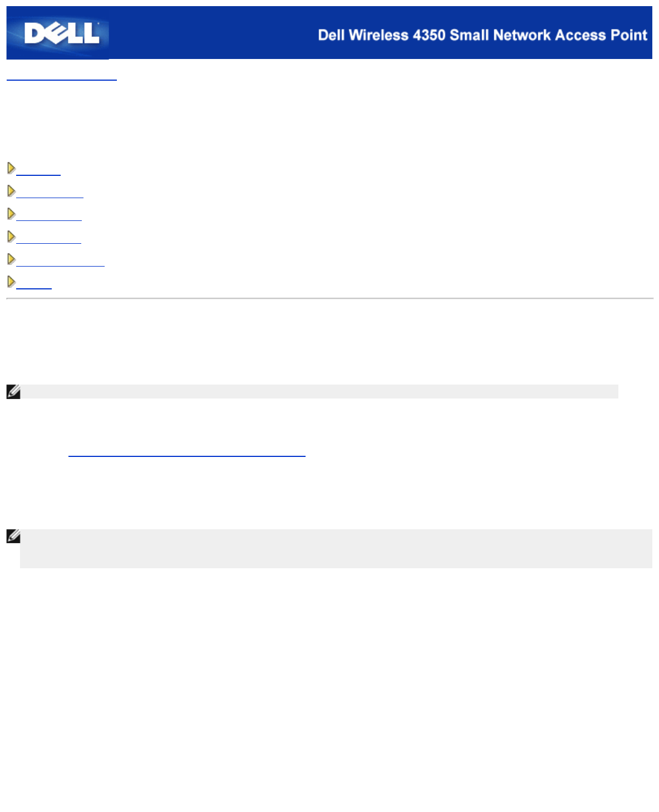The height and width of the screenshot is (812, 659).
Task: Open the second link in the arrow list
Action: 50,195
